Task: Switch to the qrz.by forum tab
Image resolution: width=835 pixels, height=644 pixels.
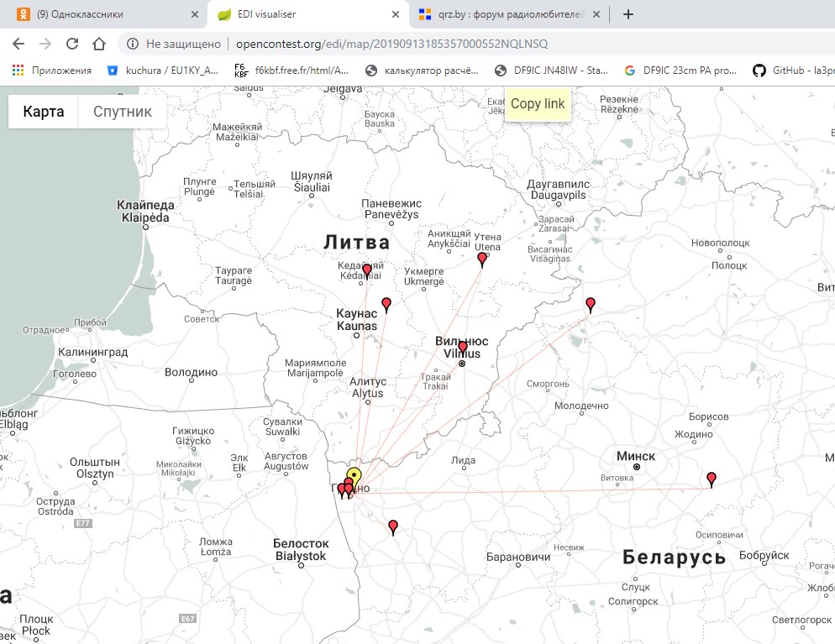Action: pos(504,14)
